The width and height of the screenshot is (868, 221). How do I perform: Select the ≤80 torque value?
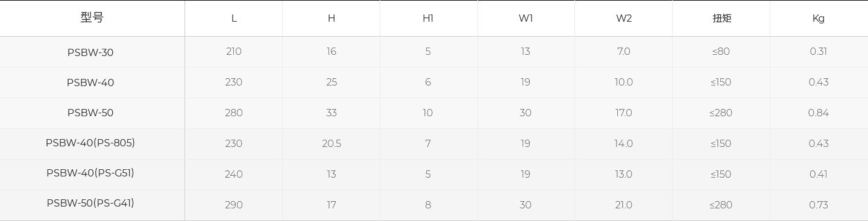(721, 51)
